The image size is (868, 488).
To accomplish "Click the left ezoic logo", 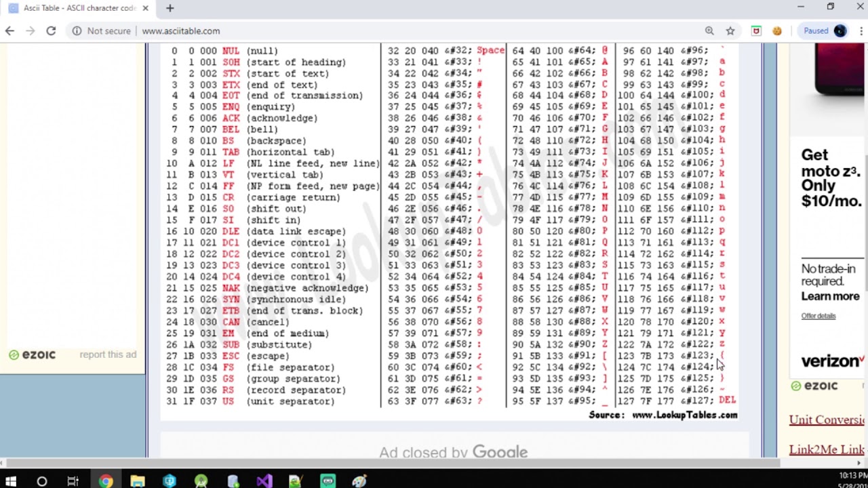I will (x=33, y=354).
